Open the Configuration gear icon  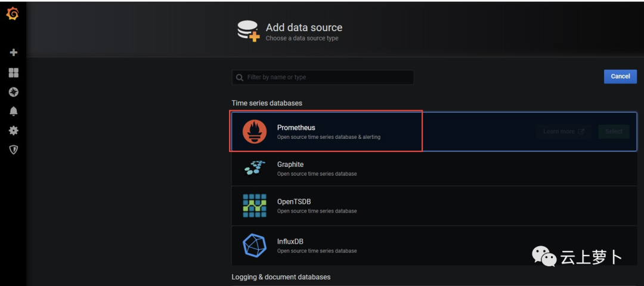(14, 130)
